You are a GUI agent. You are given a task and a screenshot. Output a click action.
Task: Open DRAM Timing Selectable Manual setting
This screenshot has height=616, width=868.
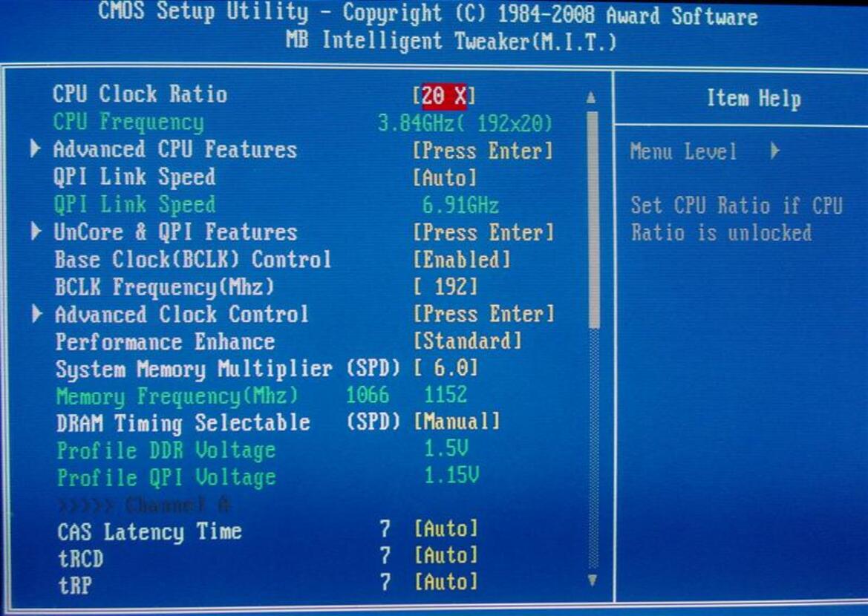point(457,422)
